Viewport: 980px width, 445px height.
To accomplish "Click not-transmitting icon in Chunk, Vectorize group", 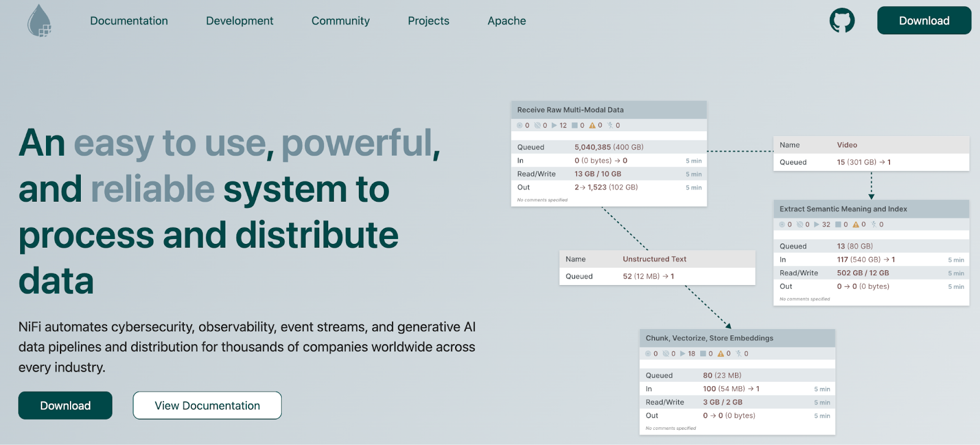I will (x=666, y=354).
